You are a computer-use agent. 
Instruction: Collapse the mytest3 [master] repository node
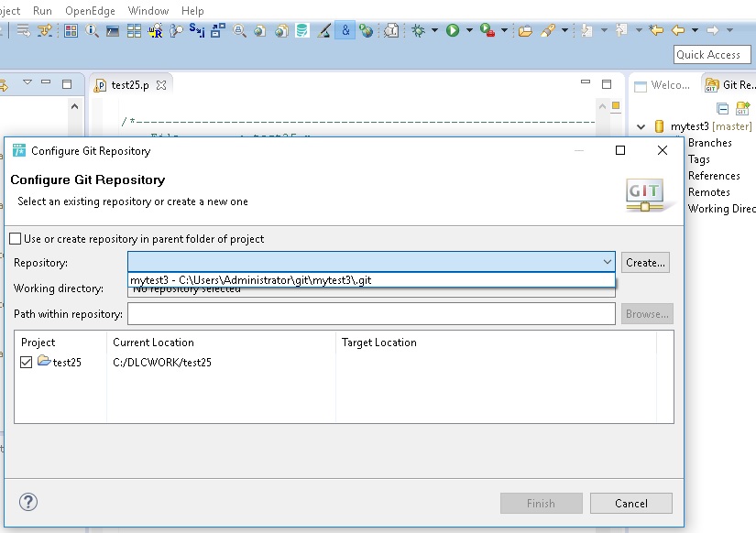coord(641,126)
